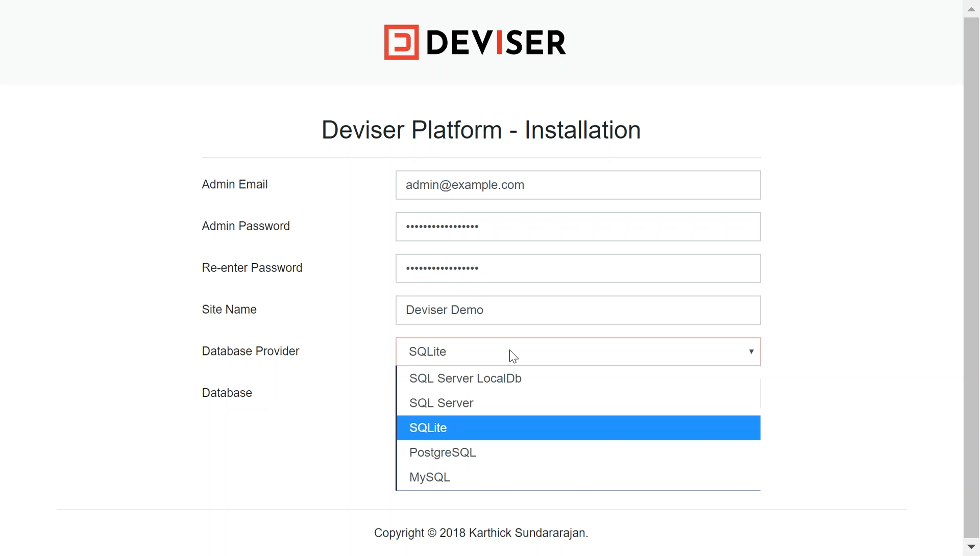Click the Deviser Demo site name value
Image resolution: width=980 pixels, height=556 pixels.
tap(445, 310)
